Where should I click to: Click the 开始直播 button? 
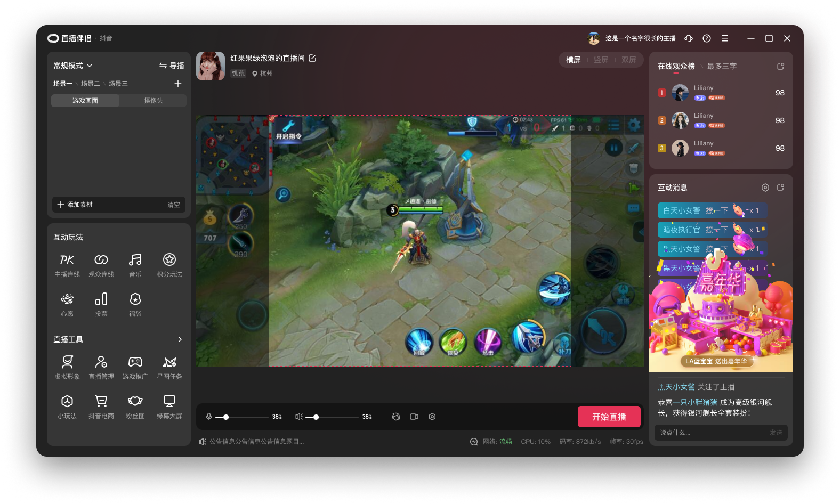point(609,417)
